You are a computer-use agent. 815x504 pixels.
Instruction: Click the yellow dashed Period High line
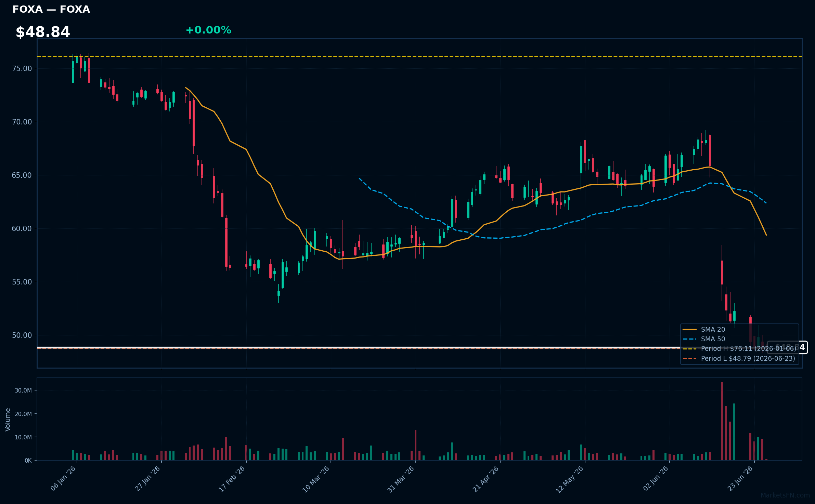[x=419, y=56]
